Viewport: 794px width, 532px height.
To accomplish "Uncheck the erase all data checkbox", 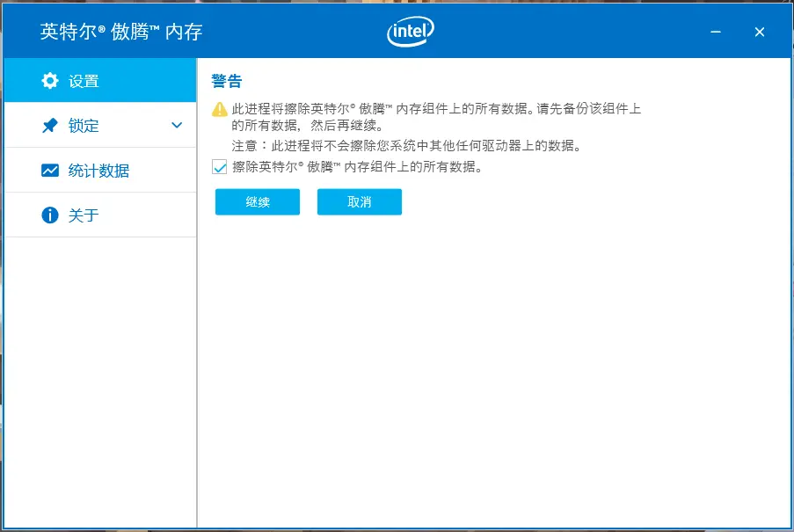I will 220,167.
